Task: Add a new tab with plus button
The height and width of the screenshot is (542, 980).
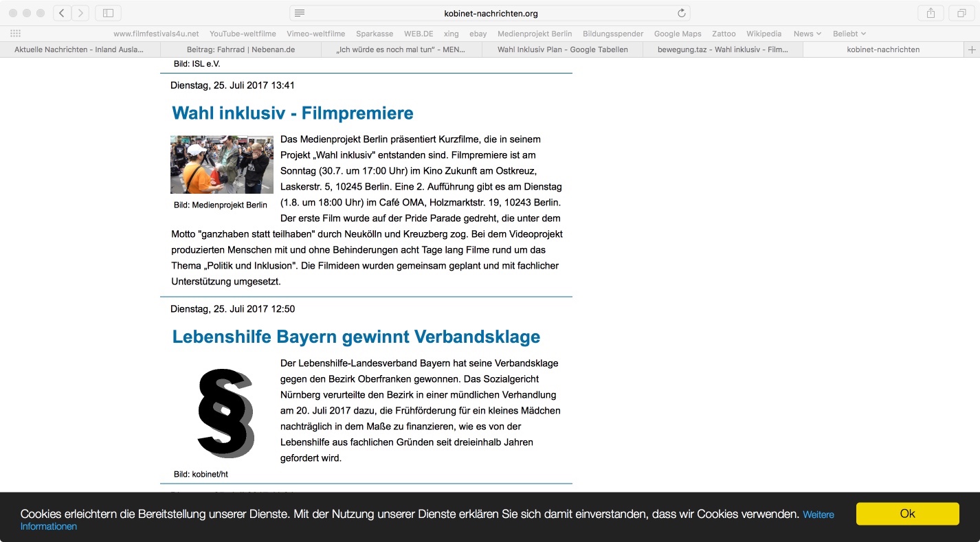Action: [972, 49]
